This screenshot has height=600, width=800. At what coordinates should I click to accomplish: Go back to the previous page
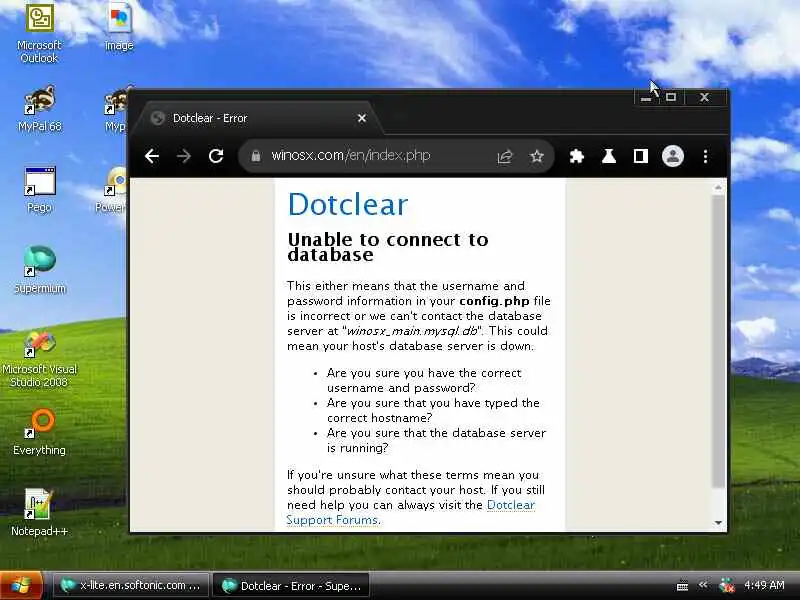152,156
